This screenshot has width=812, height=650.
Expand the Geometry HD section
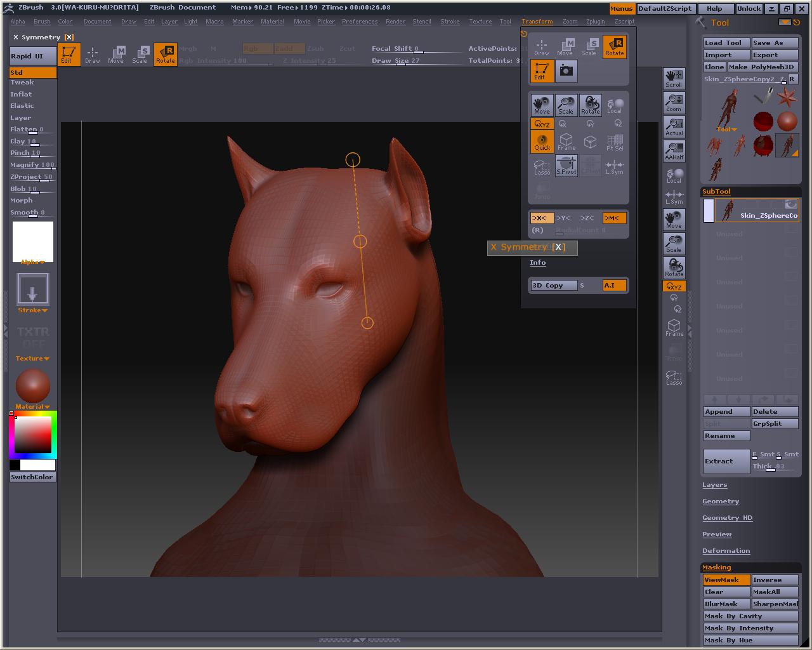727,518
